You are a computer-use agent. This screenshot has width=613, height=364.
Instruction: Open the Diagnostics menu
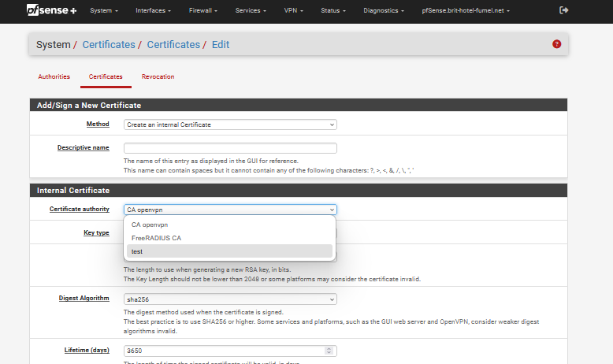pyautogui.click(x=385, y=11)
